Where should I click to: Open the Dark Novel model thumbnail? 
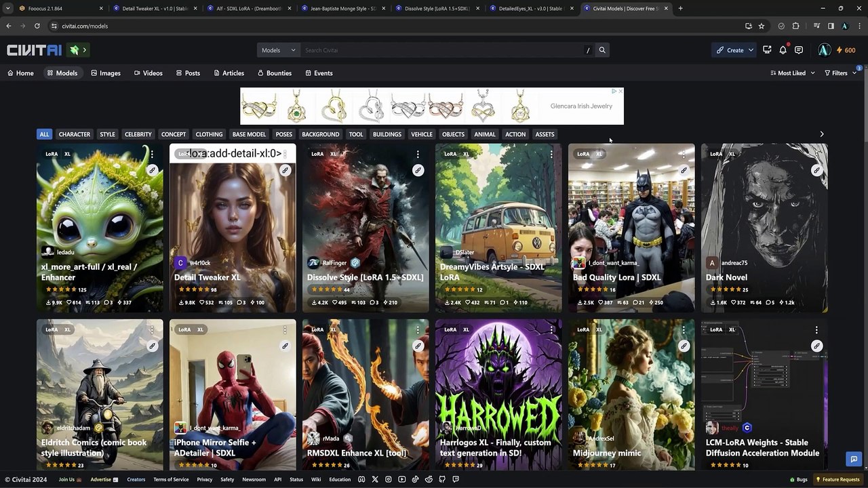coord(764,228)
